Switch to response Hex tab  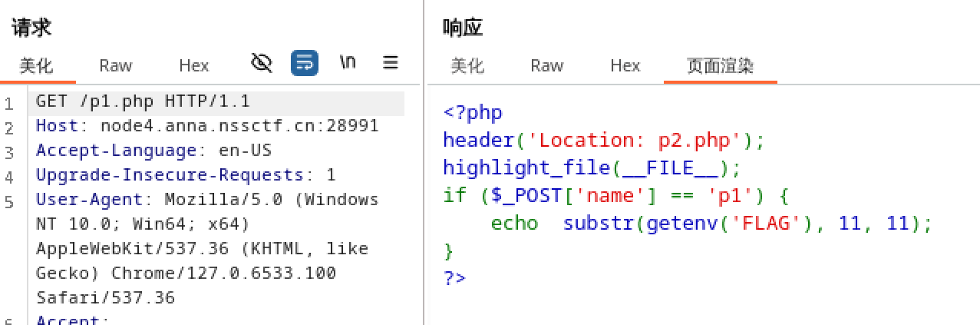pos(625,66)
